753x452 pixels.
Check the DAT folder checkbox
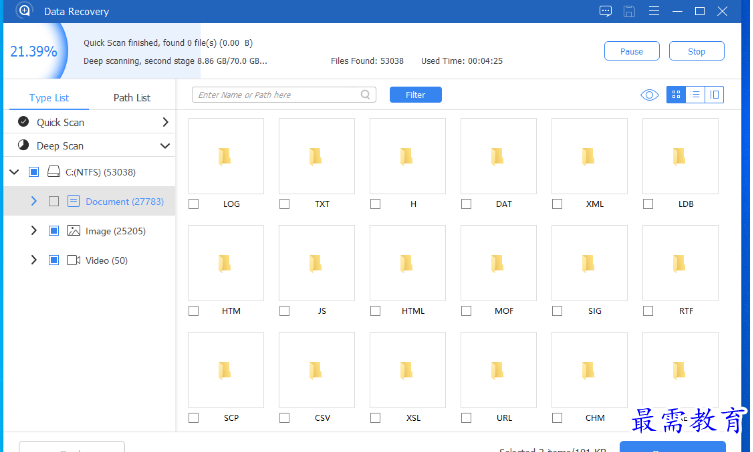click(x=466, y=204)
